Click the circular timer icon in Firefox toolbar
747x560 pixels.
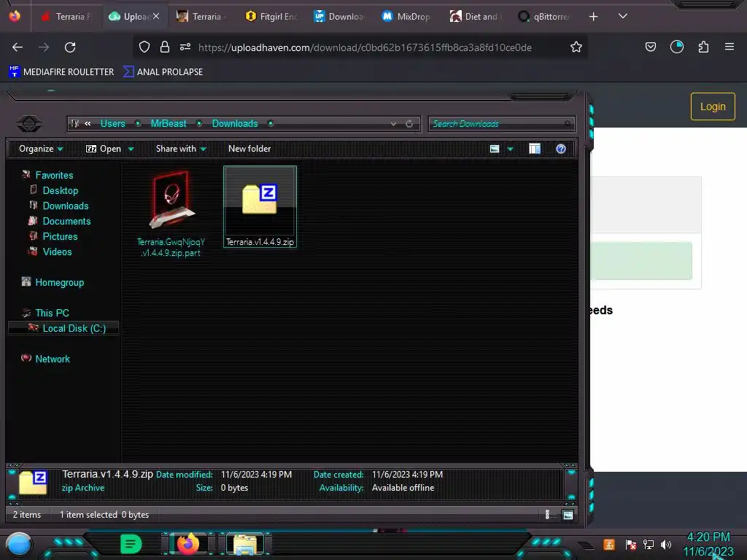(x=676, y=47)
